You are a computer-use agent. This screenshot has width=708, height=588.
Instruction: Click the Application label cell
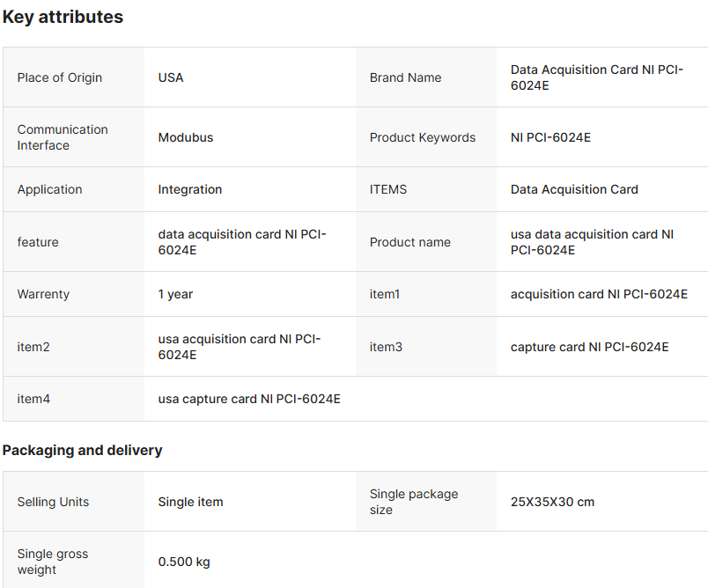(49, 189)
